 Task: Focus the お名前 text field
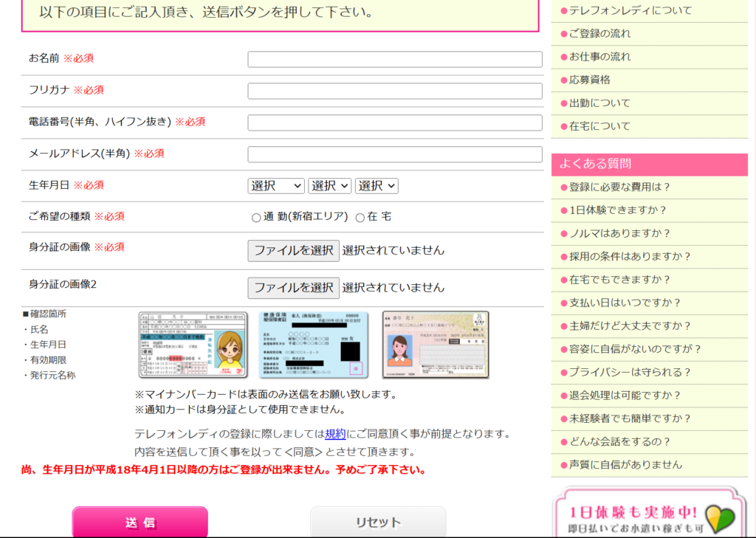point(395,59)
